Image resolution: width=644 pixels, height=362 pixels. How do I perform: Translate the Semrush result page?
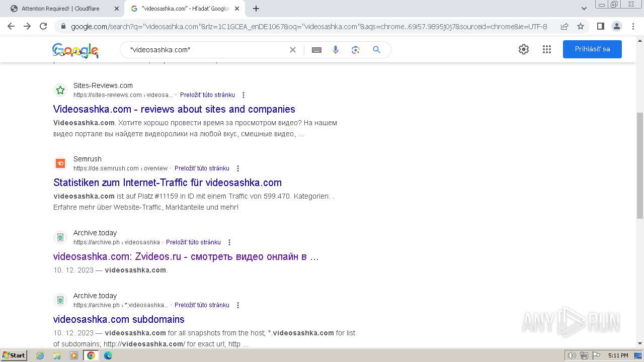coord(202,168)
